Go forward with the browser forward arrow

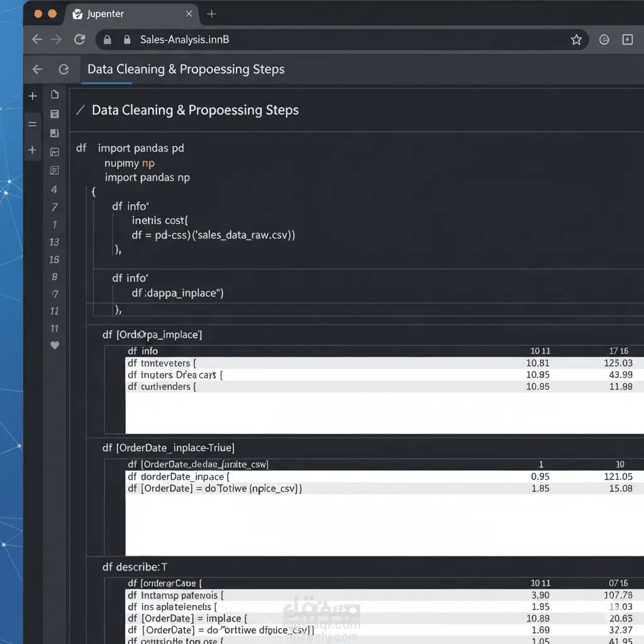click(56, 40)
